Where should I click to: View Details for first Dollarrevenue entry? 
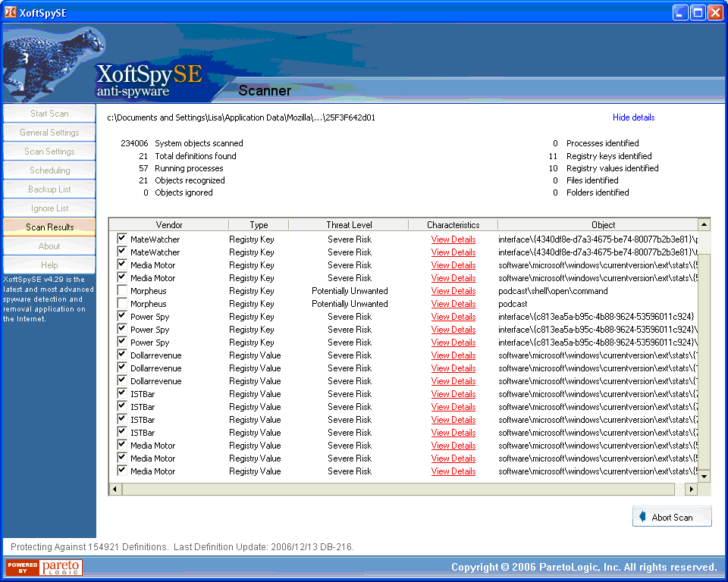tap(453, 355)
